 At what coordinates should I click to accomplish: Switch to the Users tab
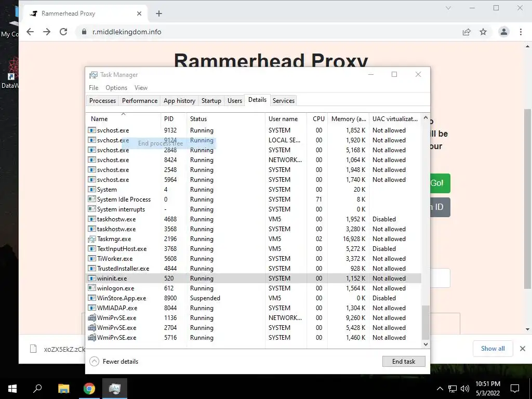pos(235,101)
